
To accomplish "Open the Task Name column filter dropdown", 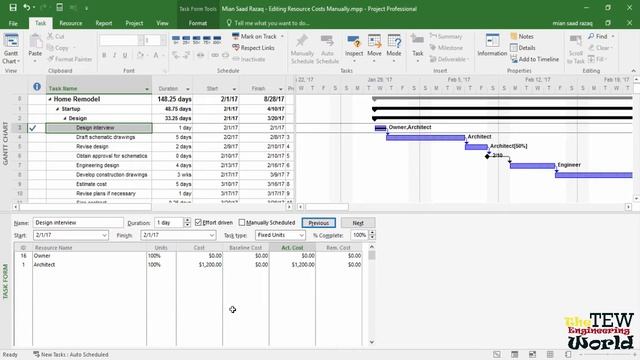I will click(147, 89).
